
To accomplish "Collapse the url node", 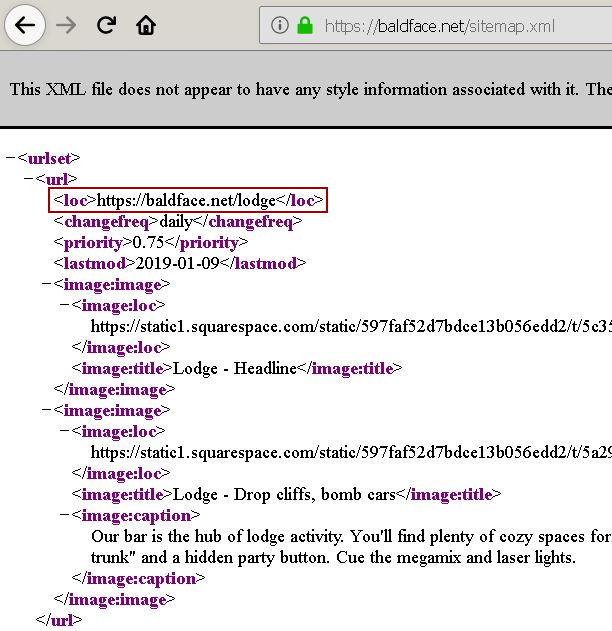I will tap(29, 178).
